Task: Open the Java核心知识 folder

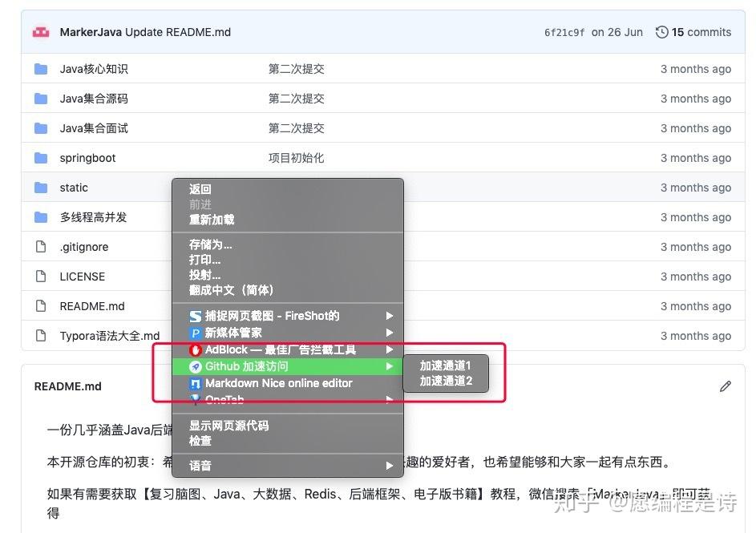Action: tap(94, 69)
